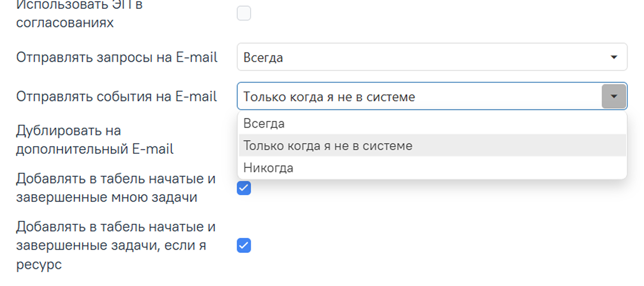Select the "Никогда" option in the list
644x286 pixels.
pos(268,168)
